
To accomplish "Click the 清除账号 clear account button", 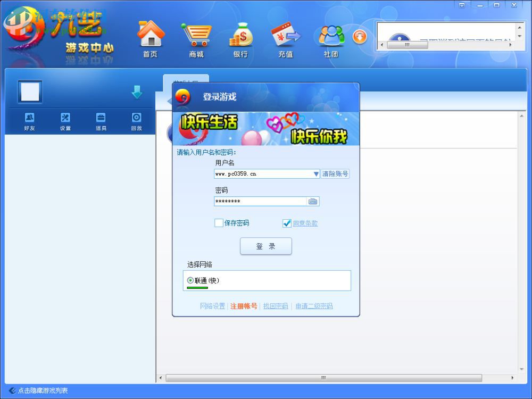I will (335, 174).
